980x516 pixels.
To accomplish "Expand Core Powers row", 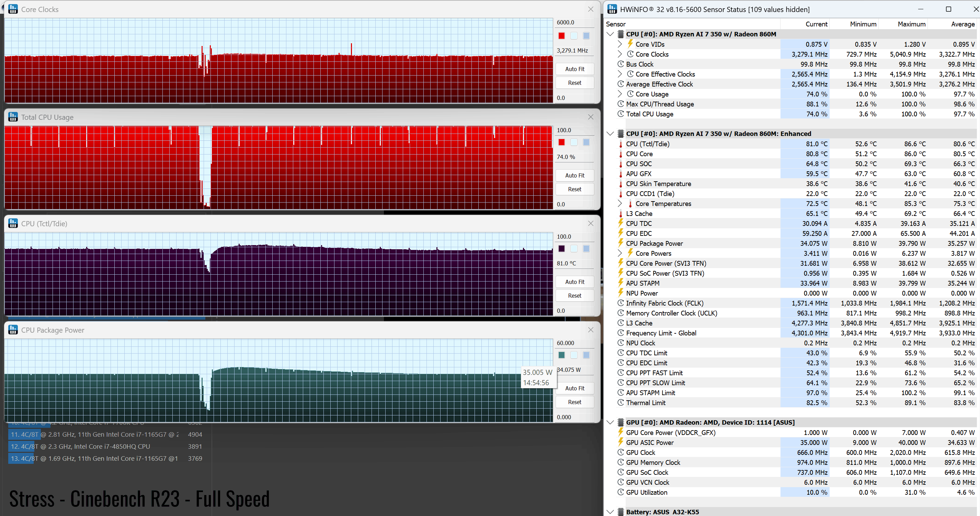I will point(620,253).
